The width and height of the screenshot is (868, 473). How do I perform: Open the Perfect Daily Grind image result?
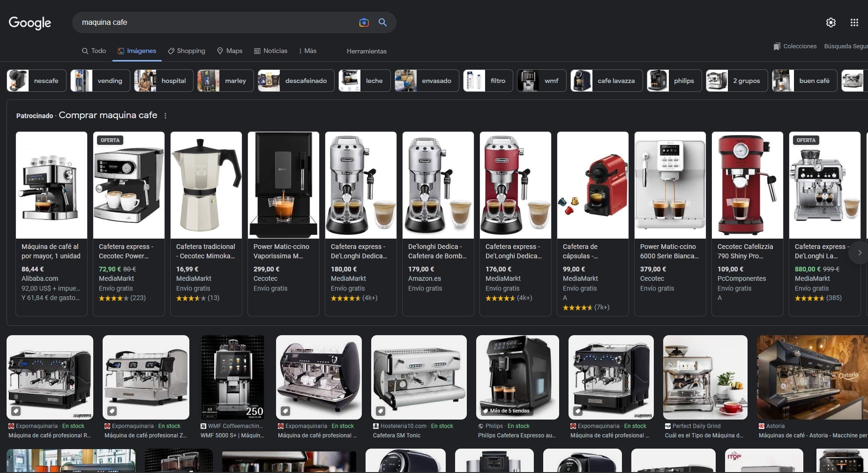click(x=705, y=377)
